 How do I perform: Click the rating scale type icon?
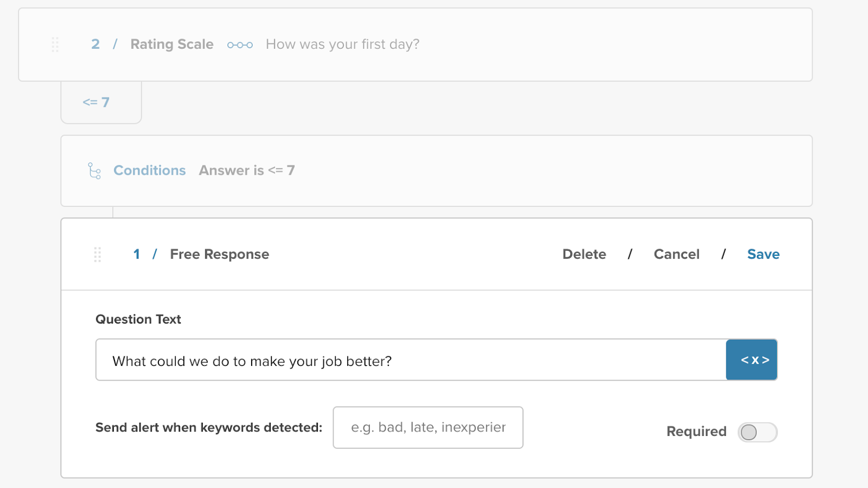click(240, 45)
